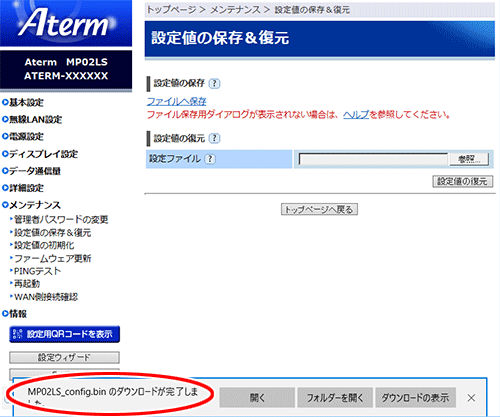Select PINGテスト menu item
The height and width of the screenshot is (417, 500).
[37, 271]
